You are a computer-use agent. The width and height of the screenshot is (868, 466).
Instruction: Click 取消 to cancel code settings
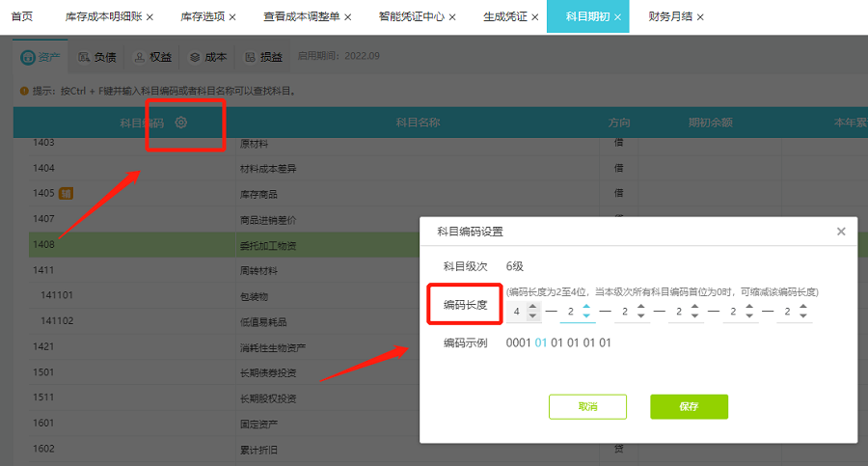587,407
